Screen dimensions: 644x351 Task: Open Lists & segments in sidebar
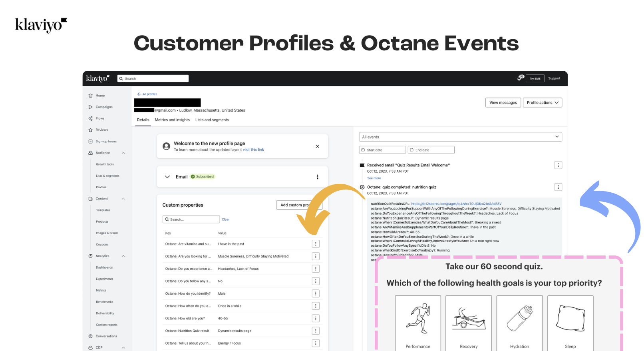pyautogui.click(x=107, y=176)
